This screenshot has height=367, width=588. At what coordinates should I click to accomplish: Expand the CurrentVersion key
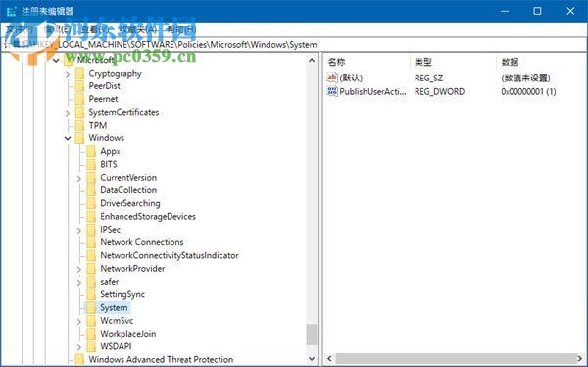(79, 178)
